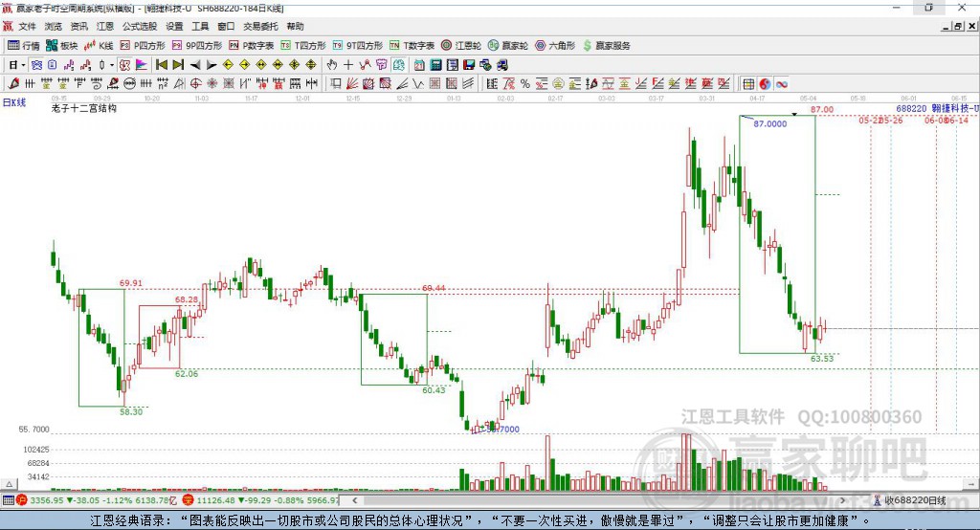Select the hand pan tool

click(x=332, y=65)
